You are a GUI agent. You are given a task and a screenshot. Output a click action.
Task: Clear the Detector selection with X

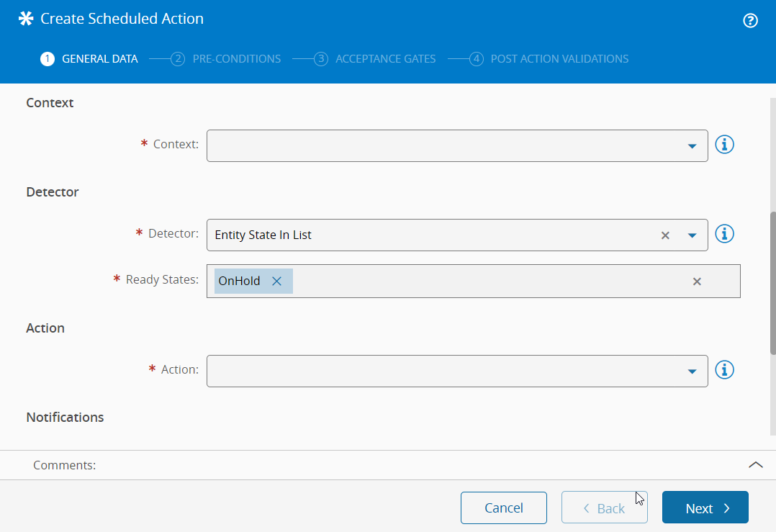665,235
